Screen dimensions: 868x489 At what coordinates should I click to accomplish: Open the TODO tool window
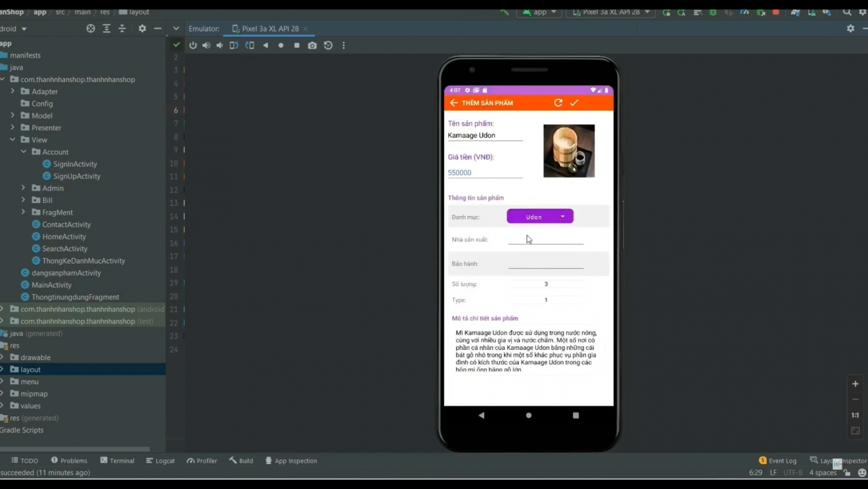[25, 460]
